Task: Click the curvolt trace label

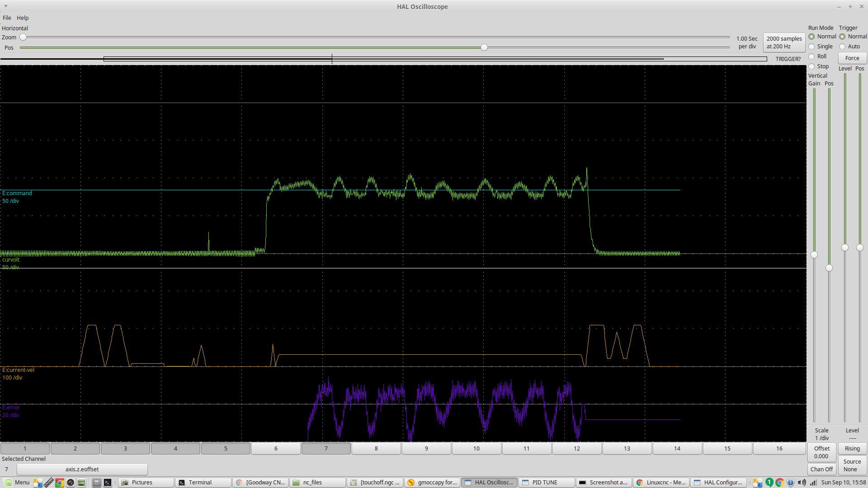Action: (11, 260)
